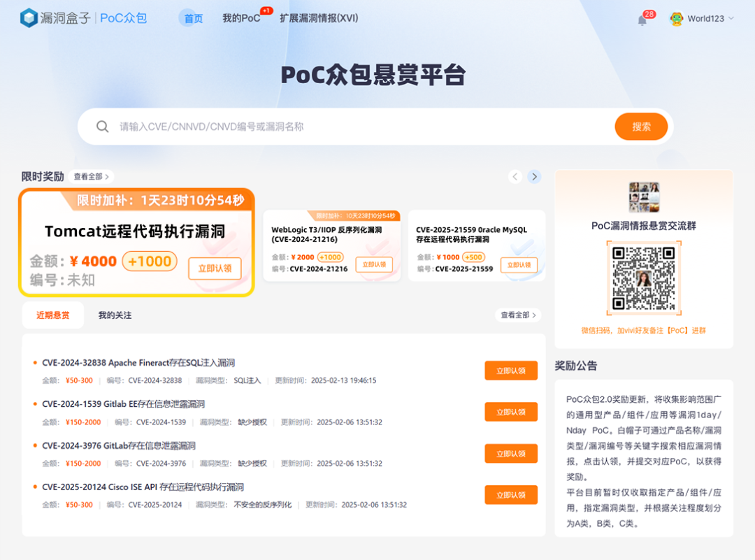Image resolution: width=755 pixels, height=560 pixels.
Task: Click the 限时加补 countdown banner on Tomcat card
Action: tap(160, 200)
